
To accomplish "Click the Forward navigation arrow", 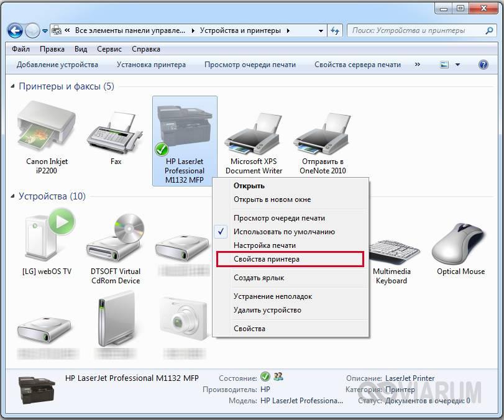I will coord(32,31).
